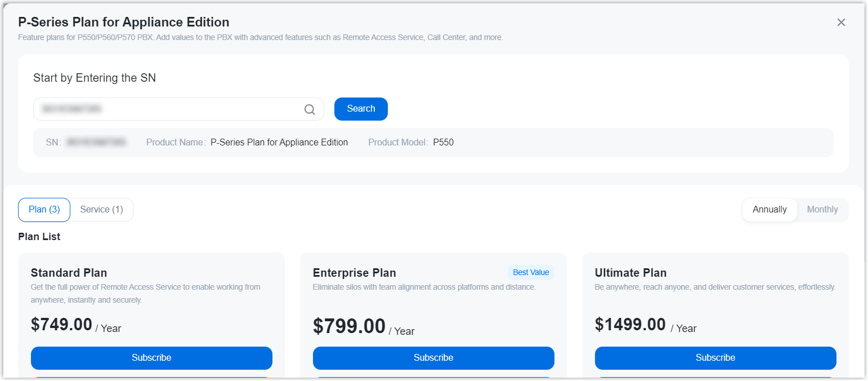The image size is (868, 381).
Task: Click the Best Value badge
Action: (531, 273)
